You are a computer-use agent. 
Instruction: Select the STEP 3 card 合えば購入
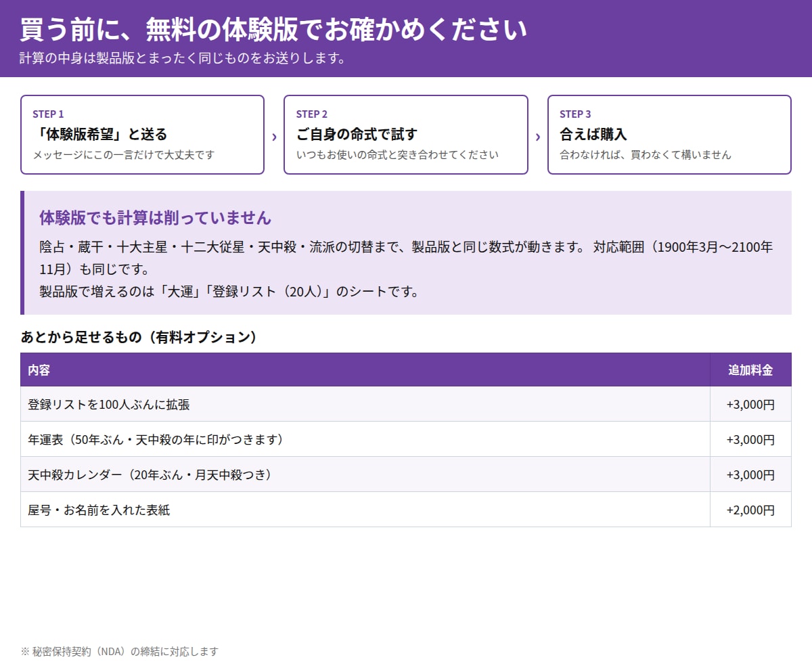point(669,135)
